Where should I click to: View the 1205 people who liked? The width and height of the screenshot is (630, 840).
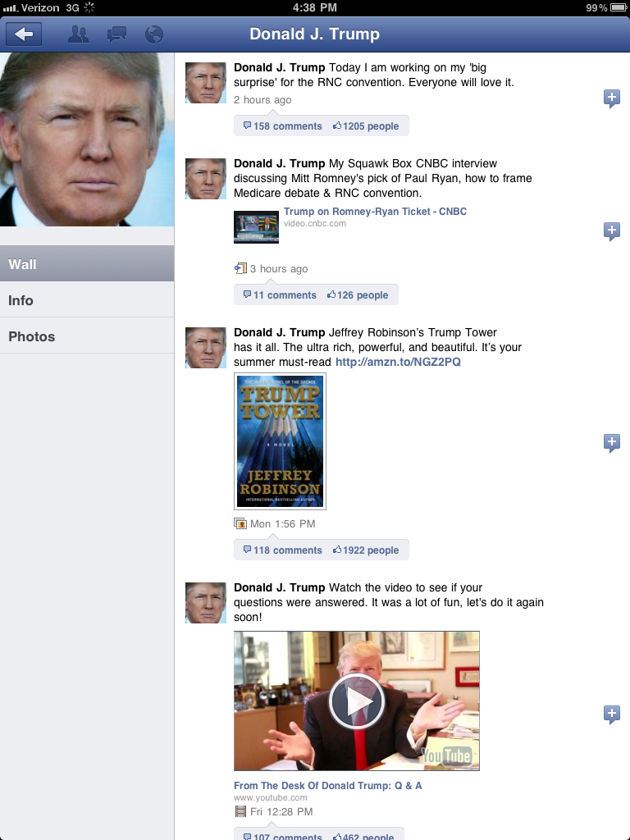click(366, 126)
